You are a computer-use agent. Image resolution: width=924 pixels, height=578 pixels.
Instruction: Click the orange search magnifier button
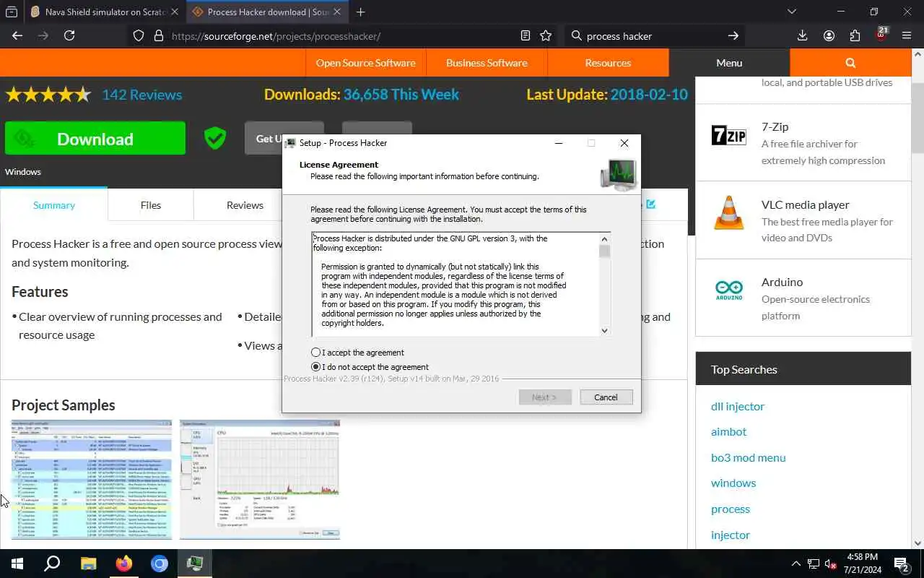850,63
